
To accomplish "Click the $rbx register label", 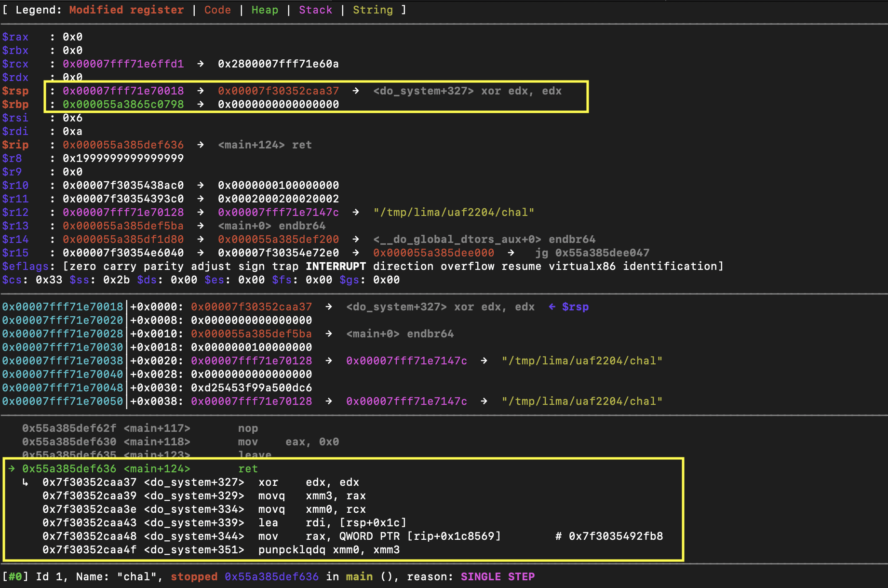I will point(15,51).
